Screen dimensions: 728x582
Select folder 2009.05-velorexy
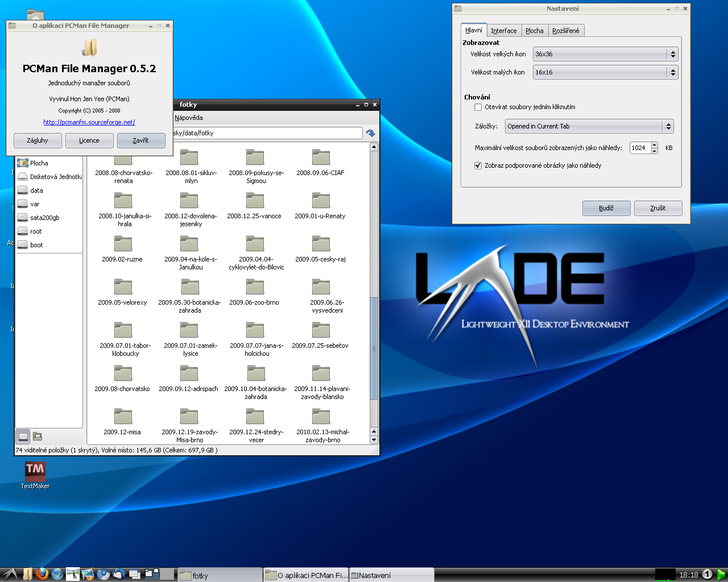coord(123,293)
